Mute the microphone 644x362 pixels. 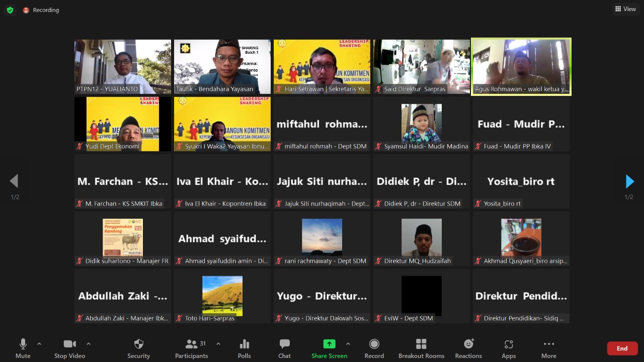point(23,344)
